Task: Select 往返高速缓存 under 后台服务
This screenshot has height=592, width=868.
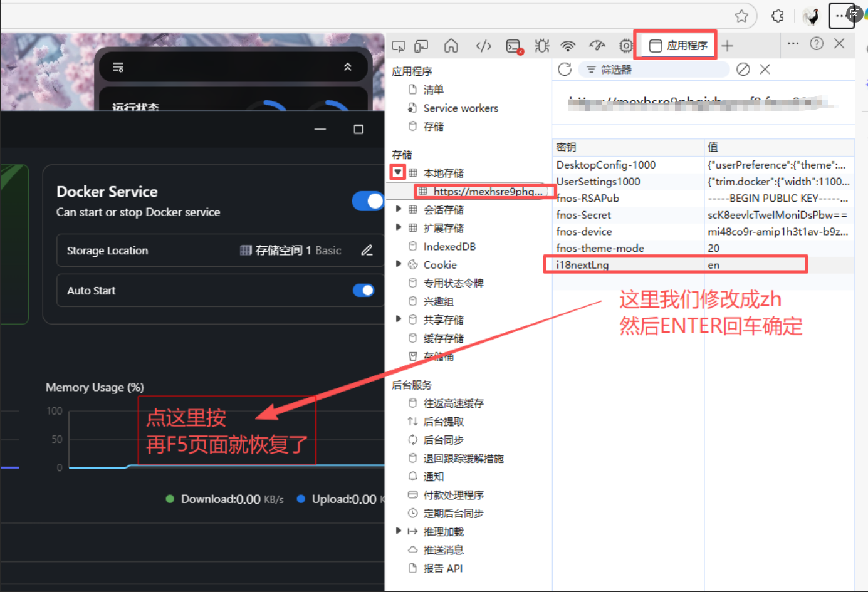Action: click(x=453, y=403)
